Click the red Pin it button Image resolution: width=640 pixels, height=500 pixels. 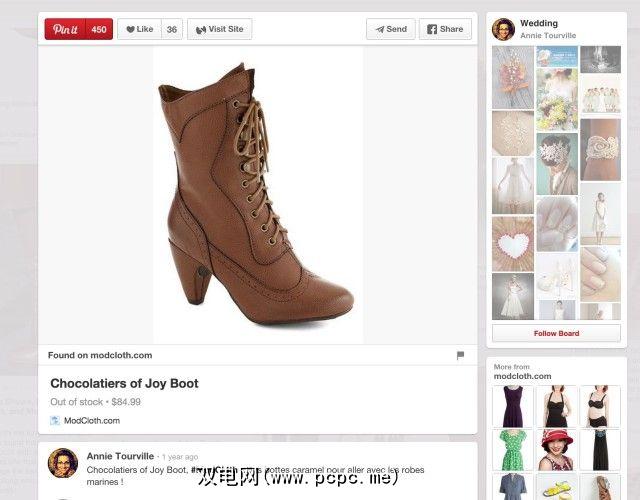click(x=65, y=29)
